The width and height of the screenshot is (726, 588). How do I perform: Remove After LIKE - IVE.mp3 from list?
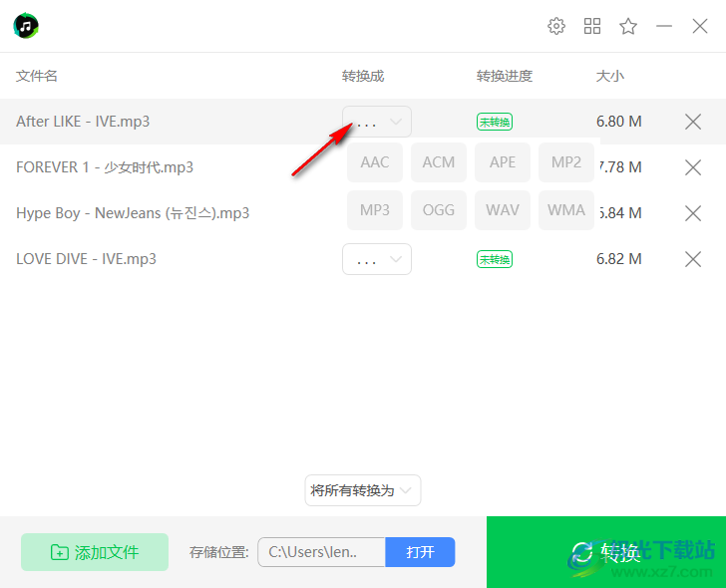[693, 122]
